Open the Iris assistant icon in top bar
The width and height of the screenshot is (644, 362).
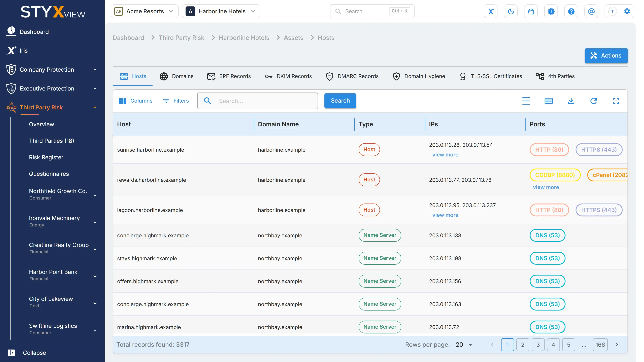tap(490, 11)
